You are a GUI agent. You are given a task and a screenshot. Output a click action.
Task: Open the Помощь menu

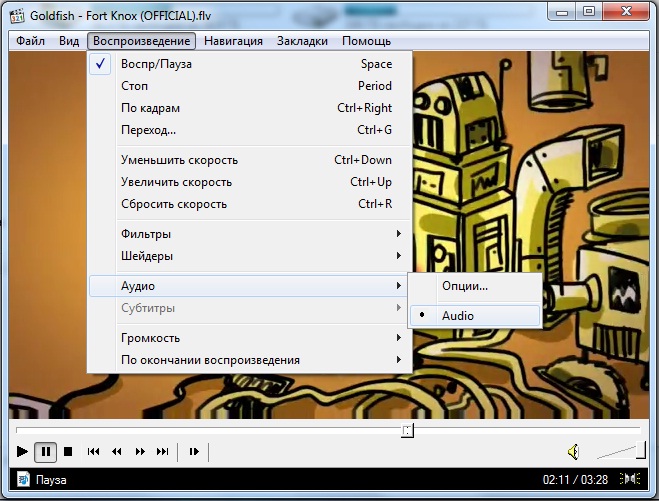click(x=366, y=41)
